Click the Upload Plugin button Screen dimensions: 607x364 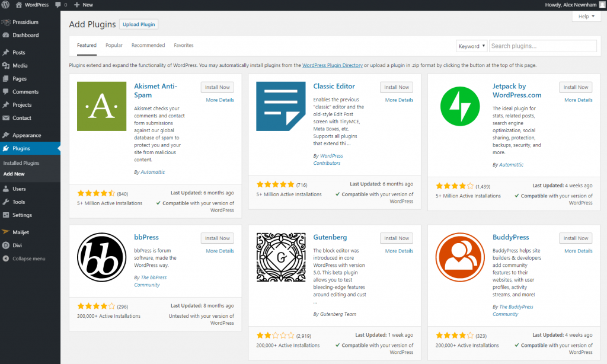pos(139,24)
